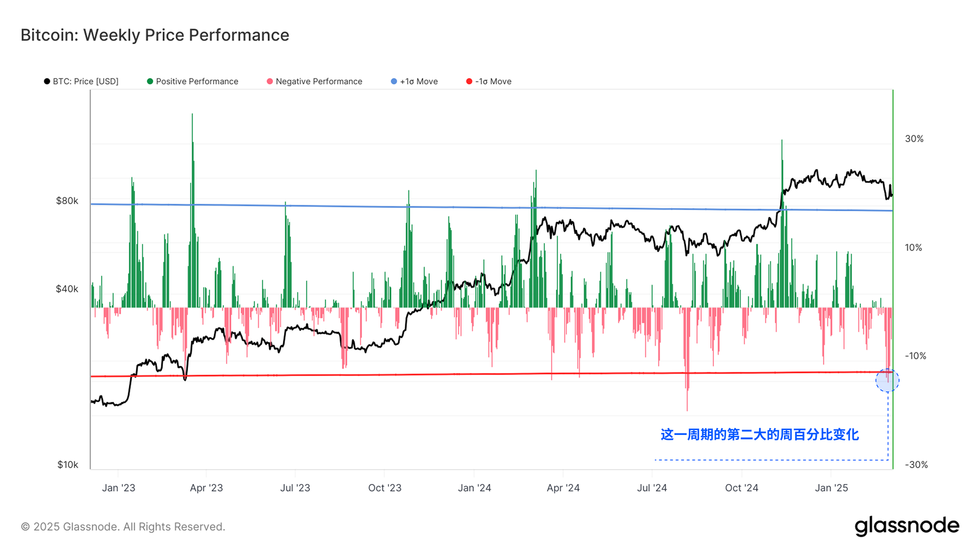The height and width of the screenshot is (551, 980).
Task: Click the black BTC Price legend dot
Action: 47,81
